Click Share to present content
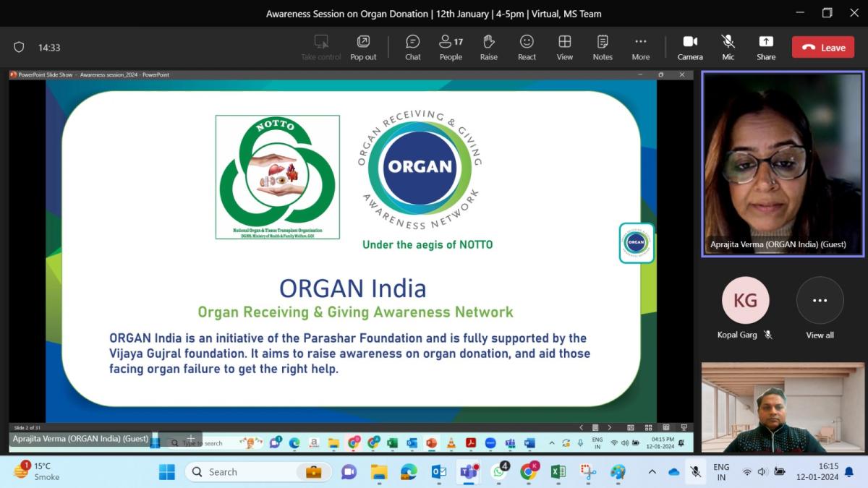The image size is (868, 488). pyautogui.click(x=766, y=47)
